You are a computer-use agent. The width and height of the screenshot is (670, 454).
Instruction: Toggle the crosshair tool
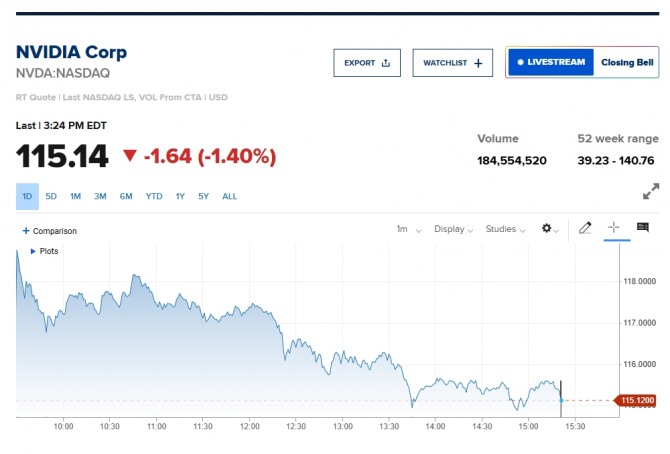point(614,229)
